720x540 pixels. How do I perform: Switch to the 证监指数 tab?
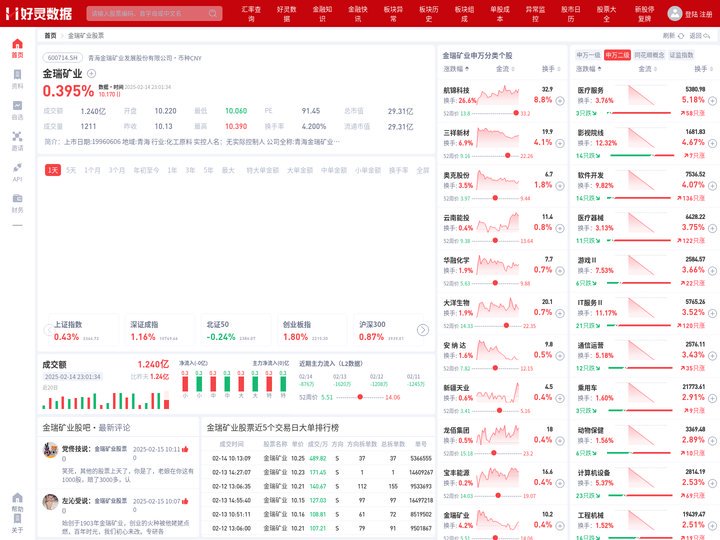coord(681,55)
